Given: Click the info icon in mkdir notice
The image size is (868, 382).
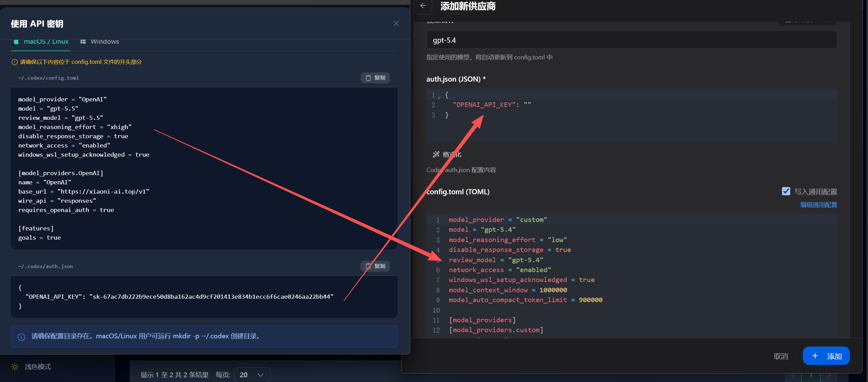Looking at the screenshot, I should (21, 337).
